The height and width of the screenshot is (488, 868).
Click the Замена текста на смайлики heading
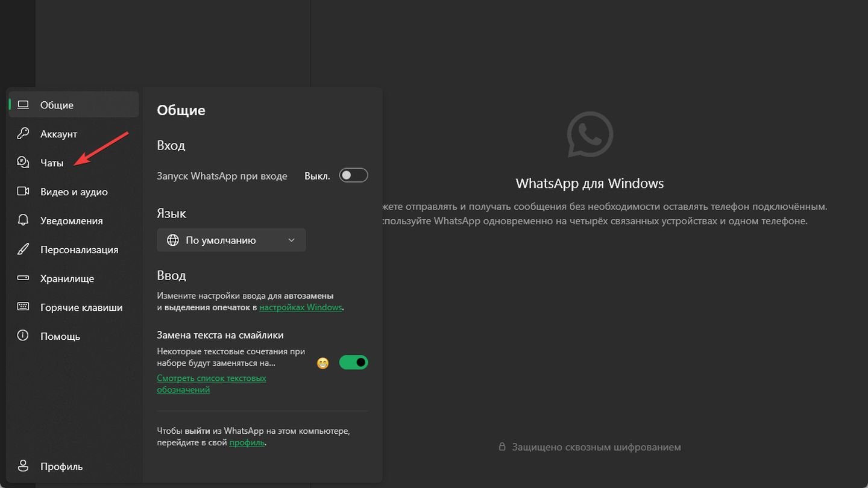point(220,335)
